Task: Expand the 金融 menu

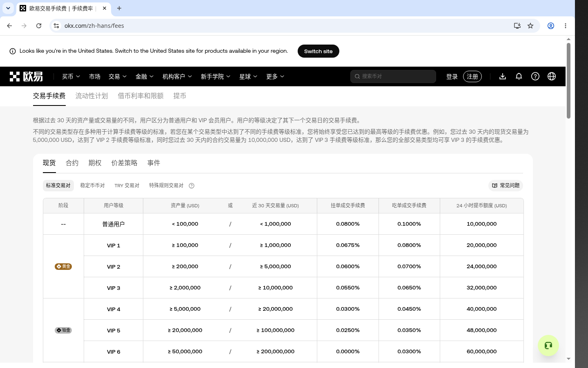Action: point(145,76)
